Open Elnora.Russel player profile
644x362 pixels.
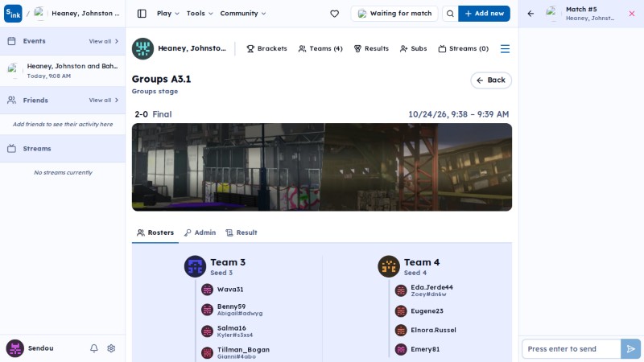tap(433, 330)
